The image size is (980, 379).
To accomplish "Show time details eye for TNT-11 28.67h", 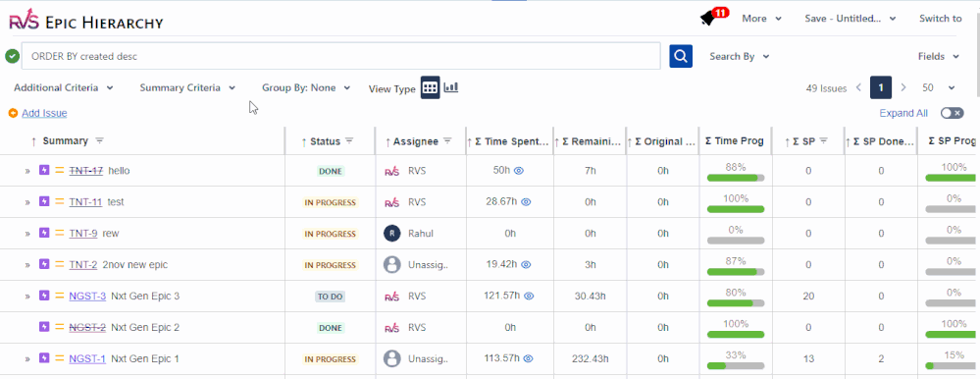I will click(x=526, y=202).
